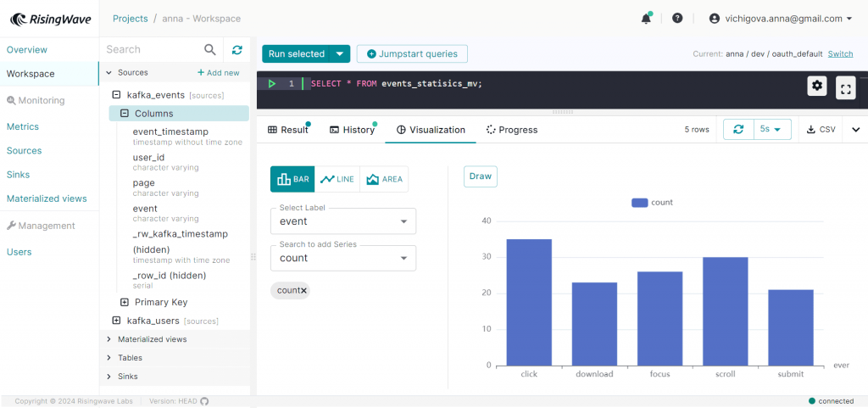Click the auto-refresh icon beside 5s

(738, 130)
